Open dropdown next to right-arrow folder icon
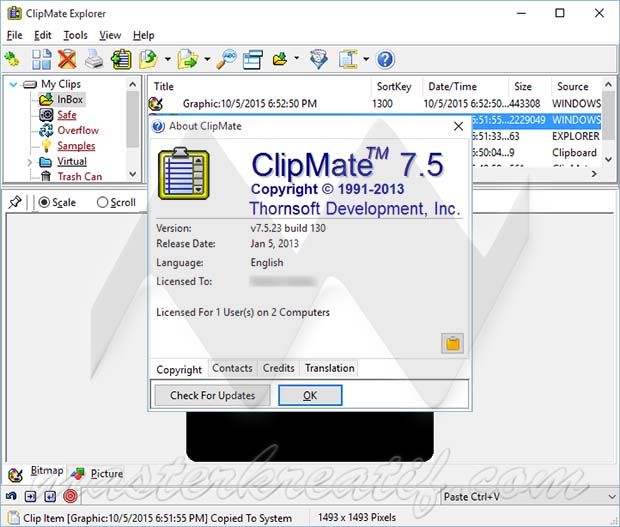The image size is (620, 527). tap(207, 59)
